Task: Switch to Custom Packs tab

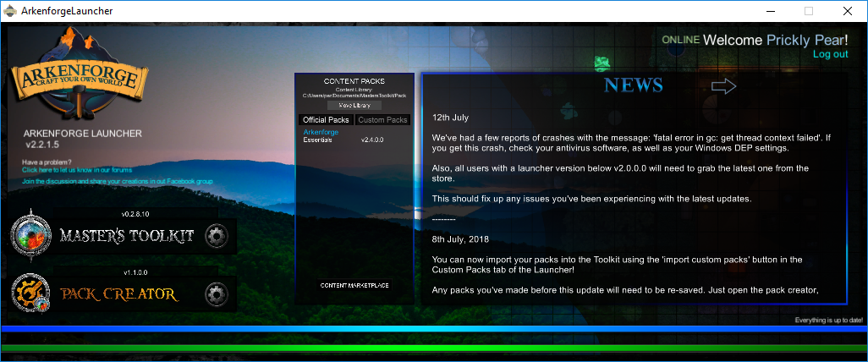Action: [382, 120]
